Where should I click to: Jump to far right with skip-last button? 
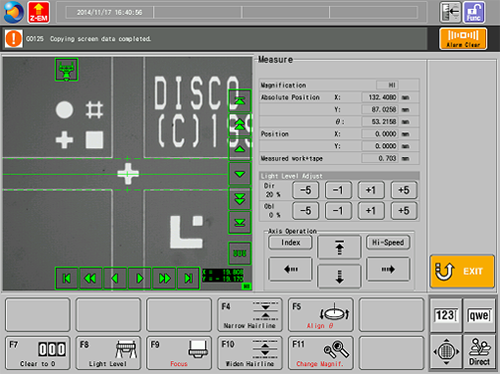point(188,278)
